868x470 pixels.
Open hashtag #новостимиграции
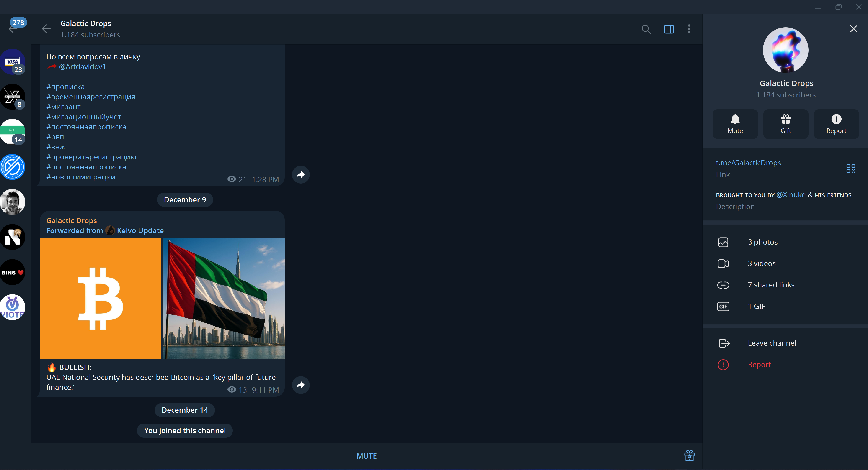pyautogui.click(x=81, y=177)
